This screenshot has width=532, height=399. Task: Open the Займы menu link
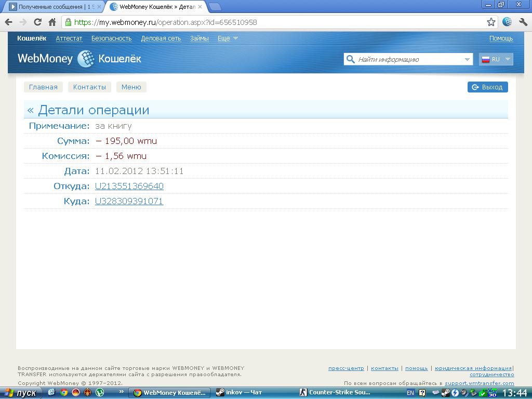199,38
